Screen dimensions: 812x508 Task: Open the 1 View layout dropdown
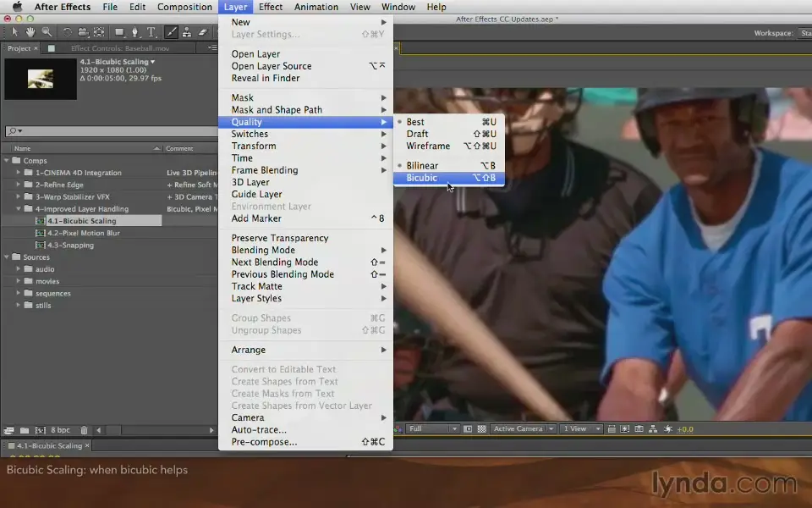582,429
